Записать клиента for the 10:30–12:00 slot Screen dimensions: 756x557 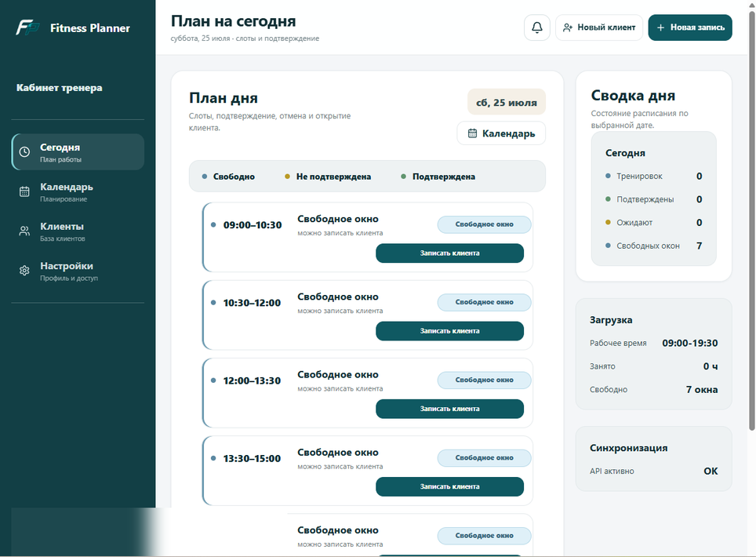coord(449,331)
